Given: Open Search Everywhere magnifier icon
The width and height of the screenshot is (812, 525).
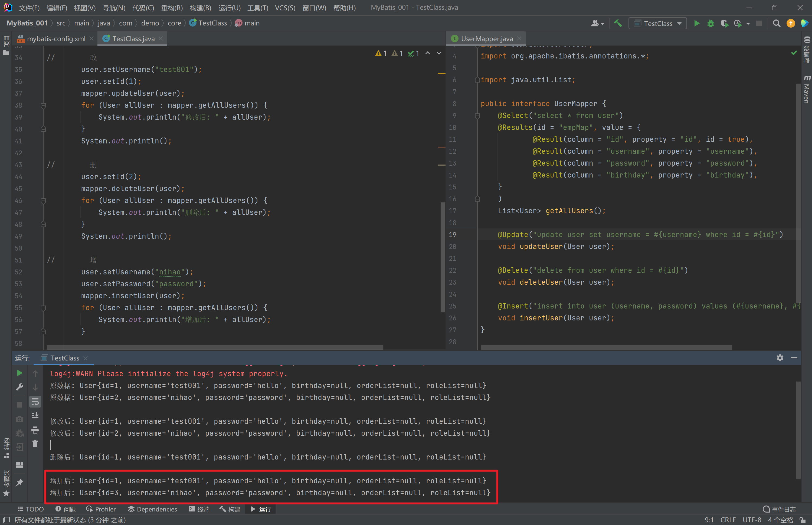Looking at the screenshot, I should tap(776, 23).
